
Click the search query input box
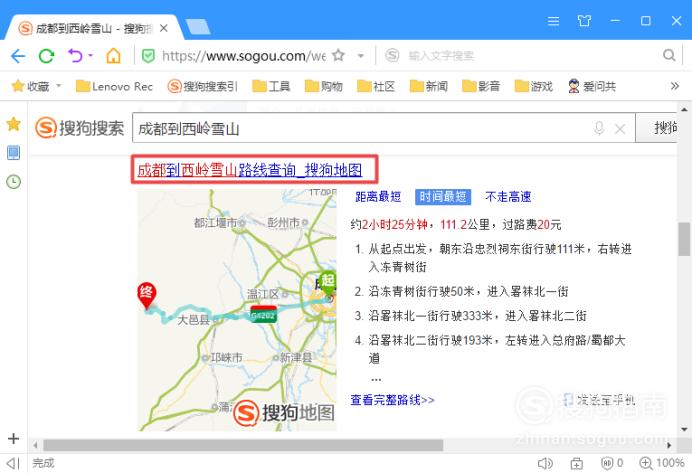click(362, 128)
